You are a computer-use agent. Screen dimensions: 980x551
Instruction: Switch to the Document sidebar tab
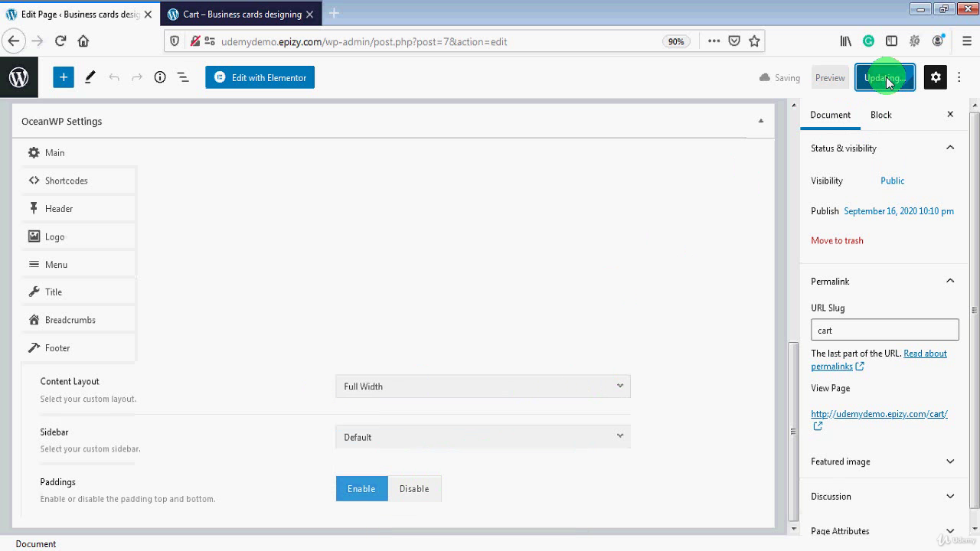(x=830, y=115)
